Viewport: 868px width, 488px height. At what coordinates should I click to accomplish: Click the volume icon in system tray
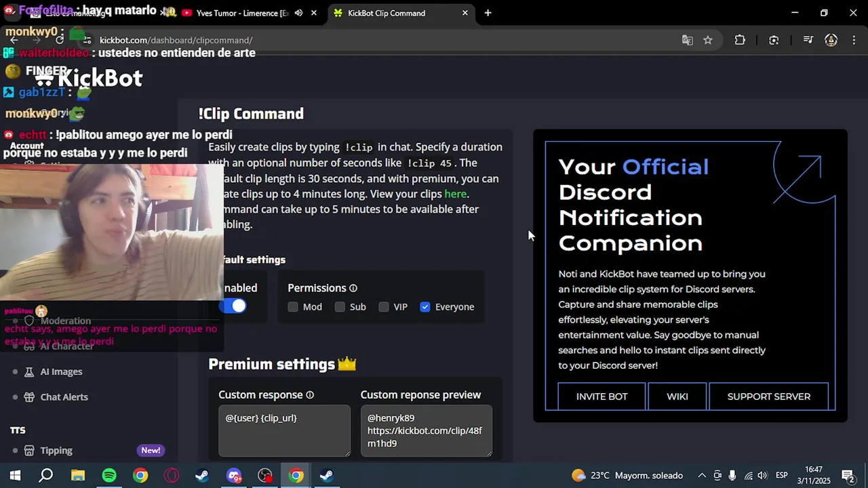762,475
